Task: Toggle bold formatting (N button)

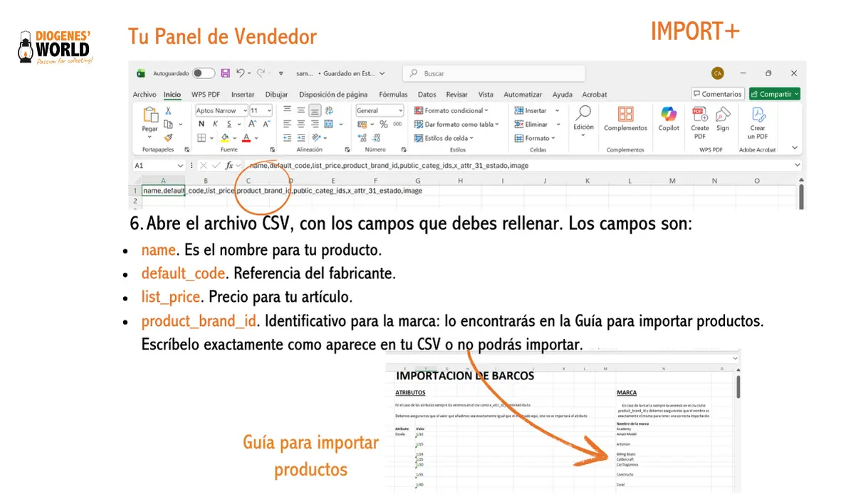Action: tap(202, 124)
